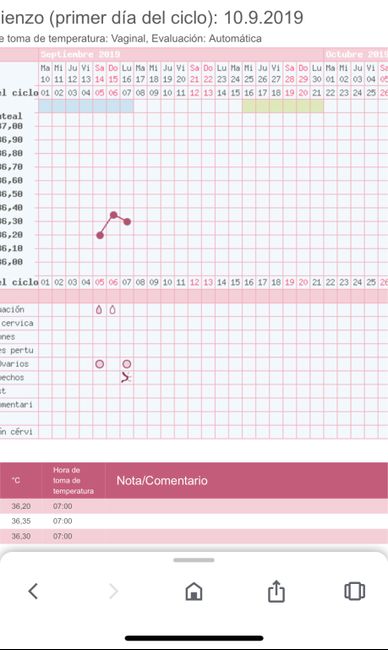The height and width of the screenshot is (650, 388).
Task: Tap the Nota/Comentario column header
Action: pos(162,480)
